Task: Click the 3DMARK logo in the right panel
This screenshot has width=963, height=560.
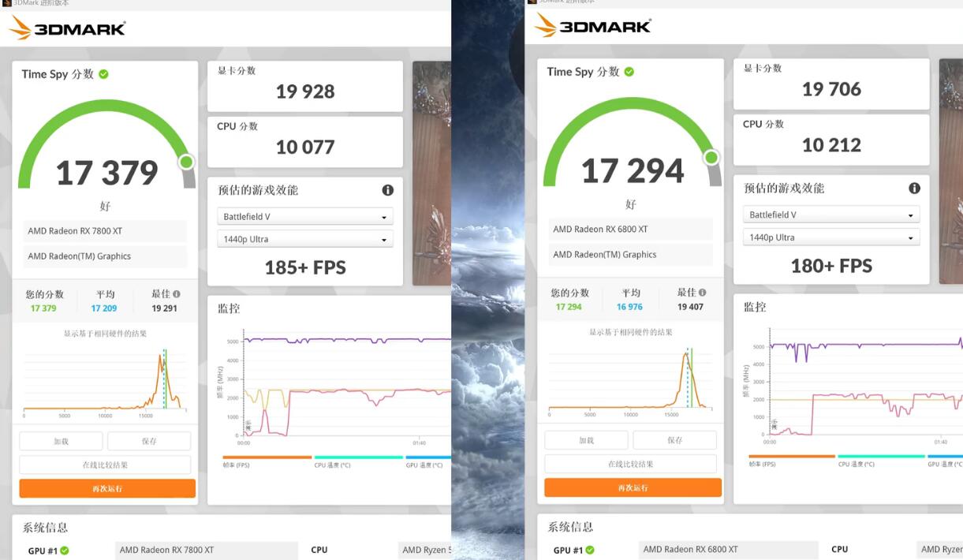Action: click(592, 24)
